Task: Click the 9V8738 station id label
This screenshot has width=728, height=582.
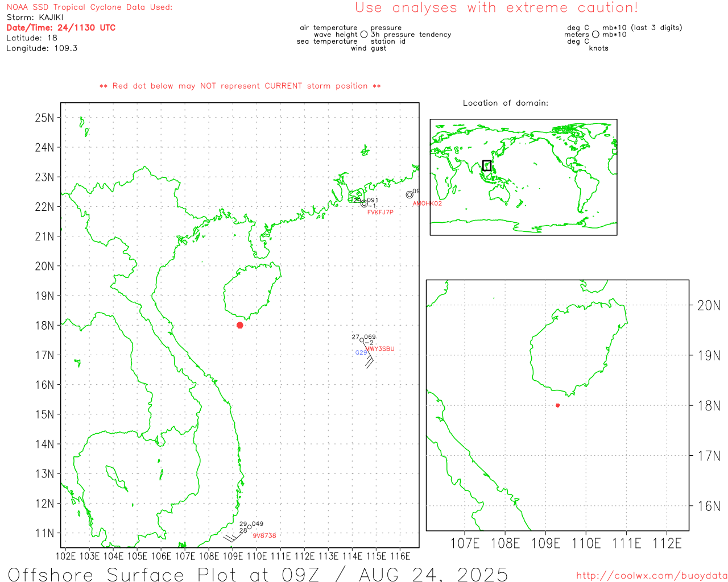Action: click(x=264, y=535)
